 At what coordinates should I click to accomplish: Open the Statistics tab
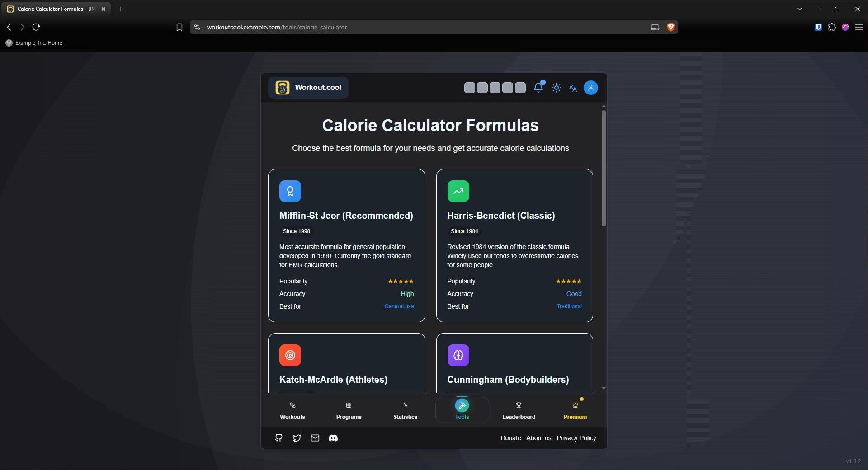[406, 410]
